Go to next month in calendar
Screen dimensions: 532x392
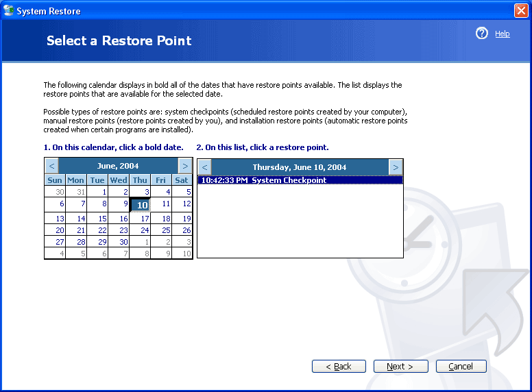[x=185, y=166]
